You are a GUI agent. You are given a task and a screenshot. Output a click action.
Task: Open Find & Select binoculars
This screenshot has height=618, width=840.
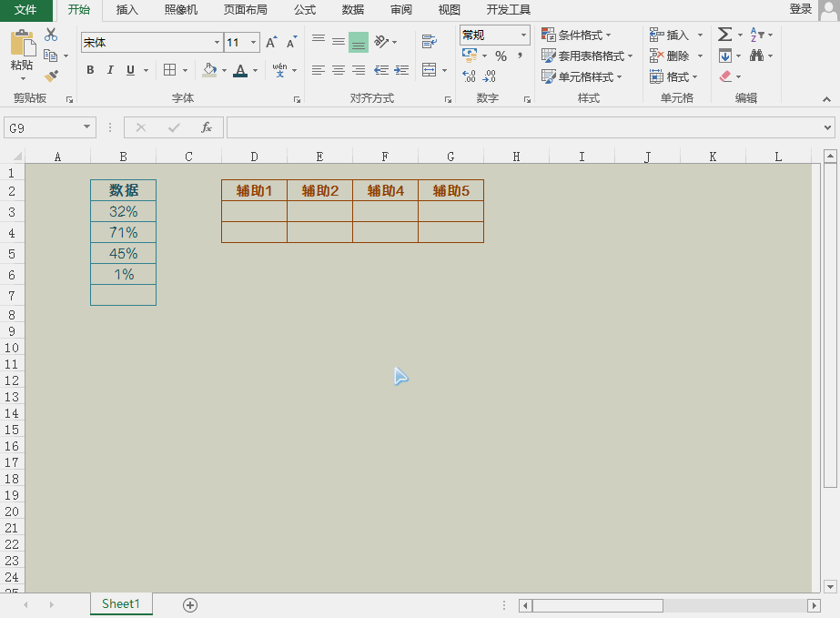(x=756, y=56)
